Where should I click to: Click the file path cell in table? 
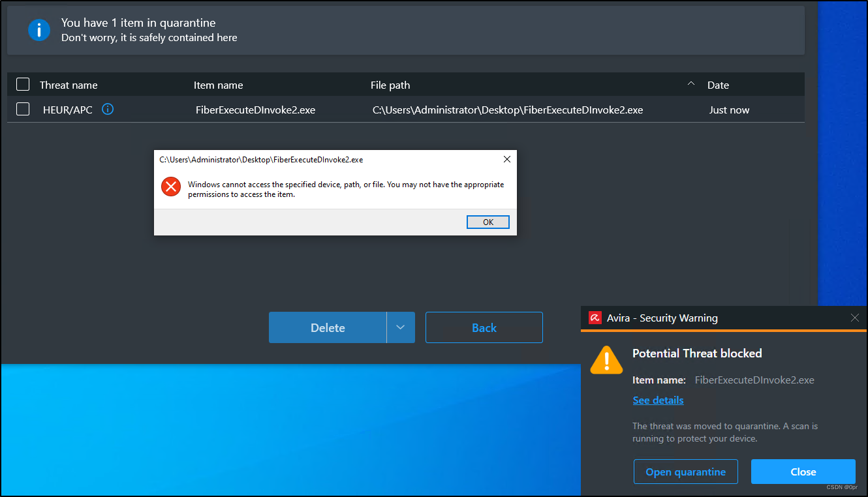[x=508, y=110]
